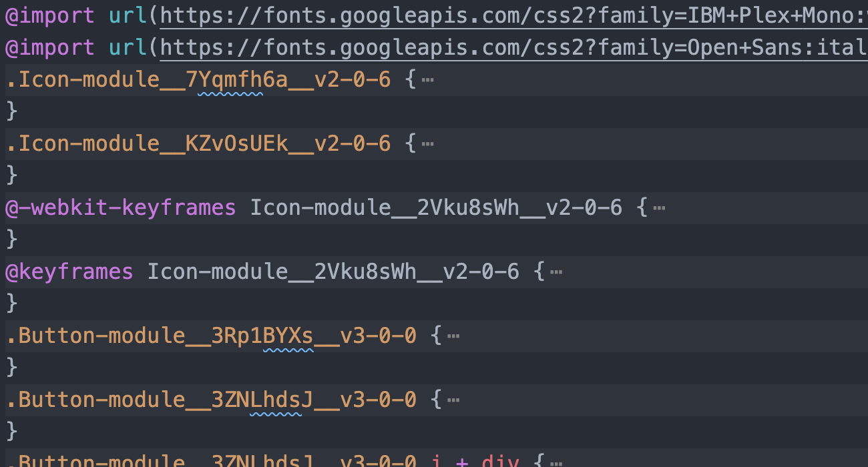868x467 pixels.
Task: Expand the folded @-webkit-keyframes block ellipsis
Action: (x=659, y=208)
